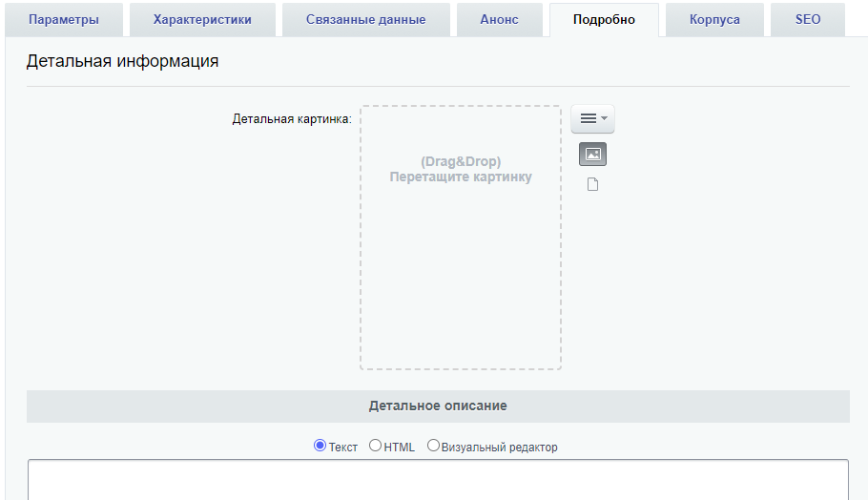This screenshot has height=500, width=868.
Task: Select the blank file document icon
Action: (592, 184)
